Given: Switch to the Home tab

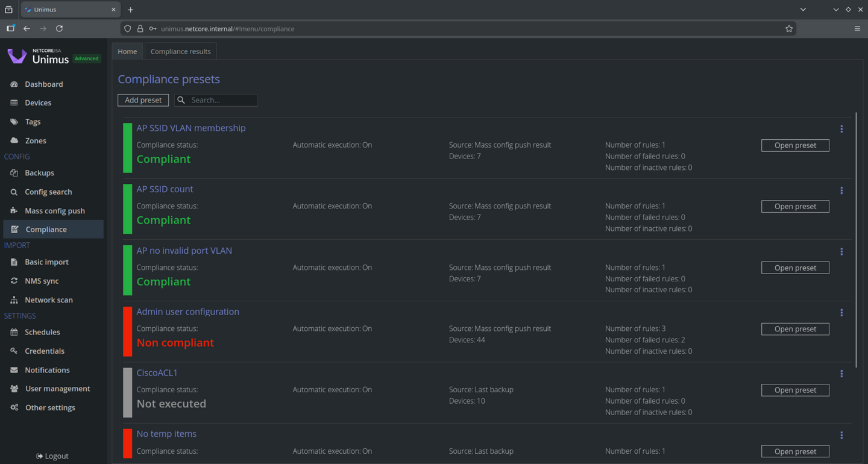Looking at the screenshot, I should coord(127,51).
